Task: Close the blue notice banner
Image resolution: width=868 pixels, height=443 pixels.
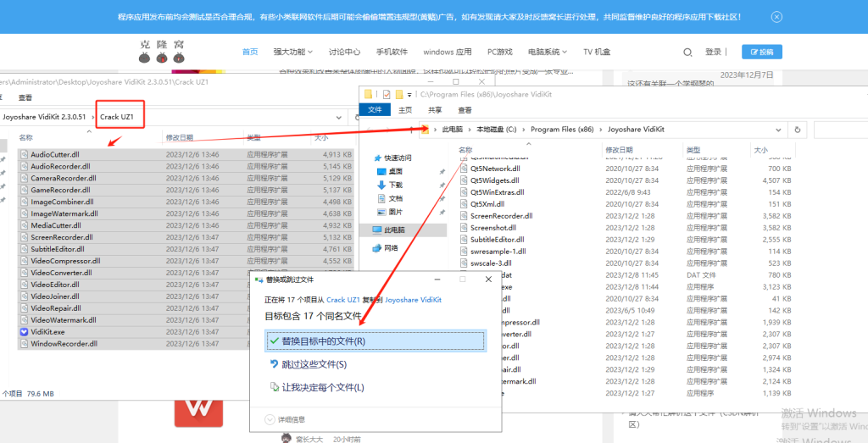Action: click(776, 17)
